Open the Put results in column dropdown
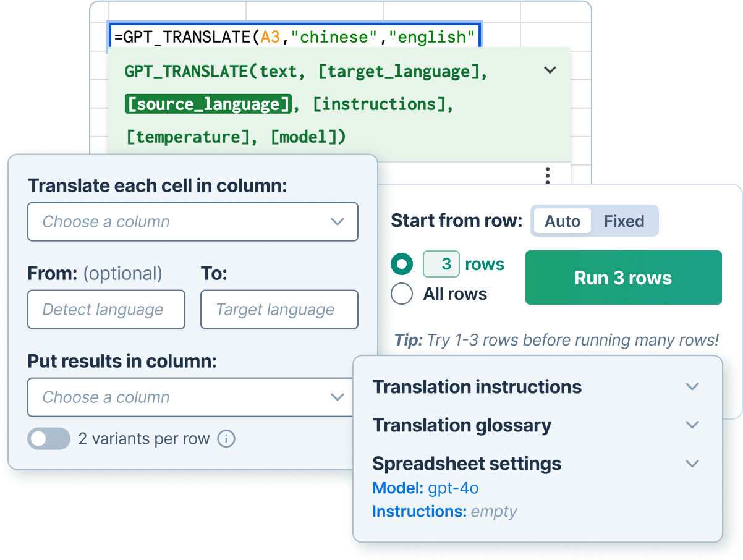This screenshot has width=743, height=560. coord(193,397)
